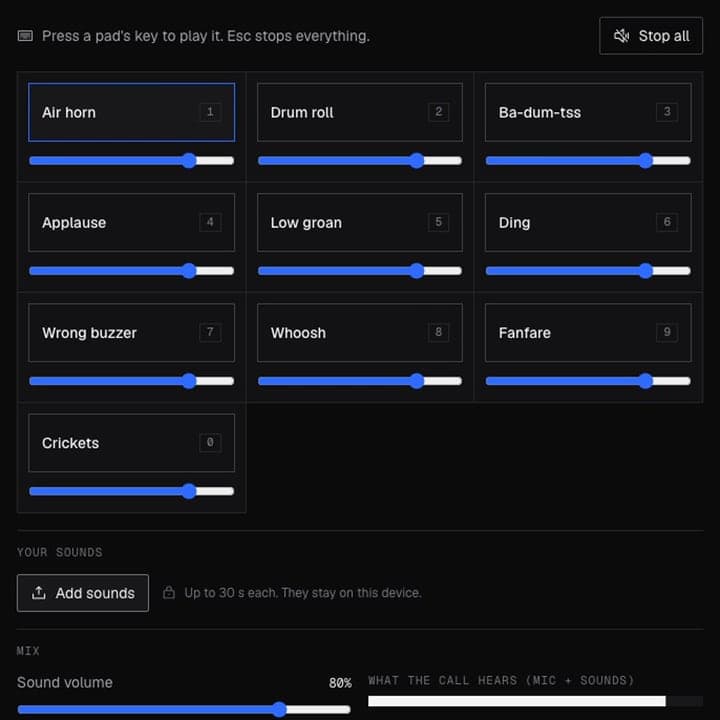Adjust the Whoosh volume slider
The height and width of the screenshot is (720, 720).
pyautogui.click(x=360, y=381)
